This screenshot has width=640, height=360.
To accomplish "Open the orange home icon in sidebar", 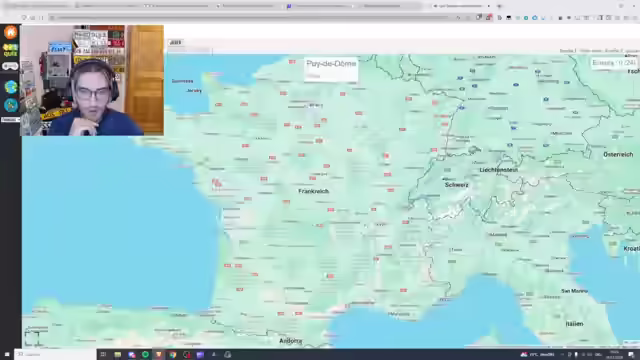I will [11, 32].
